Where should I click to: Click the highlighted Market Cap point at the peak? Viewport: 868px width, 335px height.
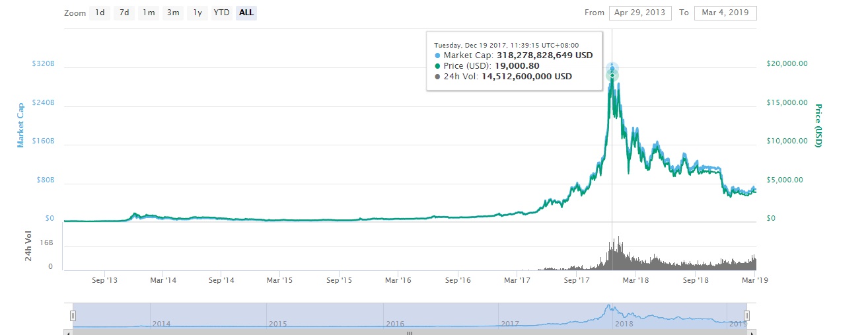(612, 69)
